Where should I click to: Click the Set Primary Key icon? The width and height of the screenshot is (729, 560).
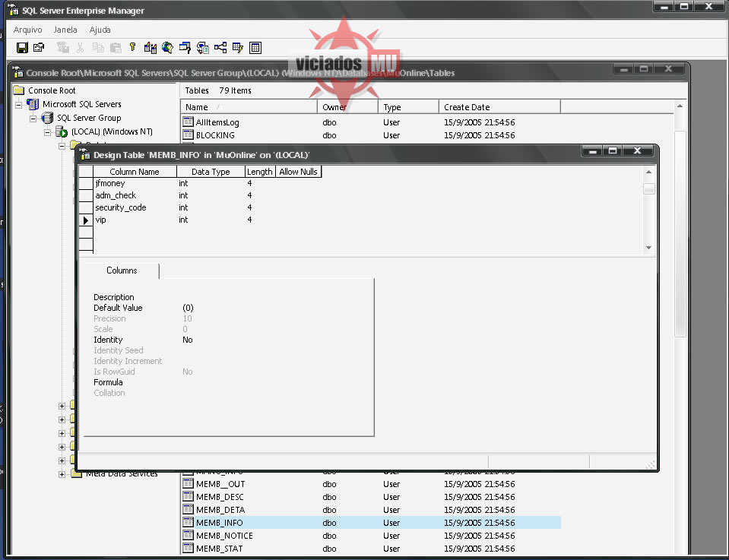[132, 47]
